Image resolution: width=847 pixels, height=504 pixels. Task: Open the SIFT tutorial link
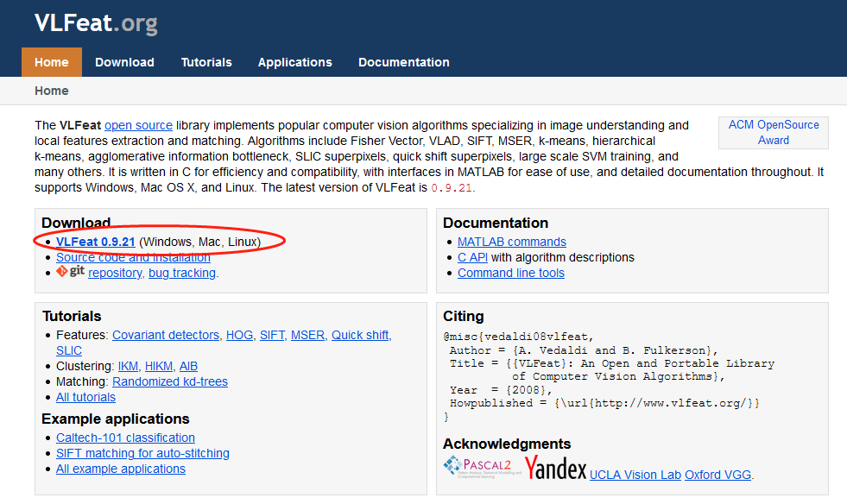pos(272,336)
